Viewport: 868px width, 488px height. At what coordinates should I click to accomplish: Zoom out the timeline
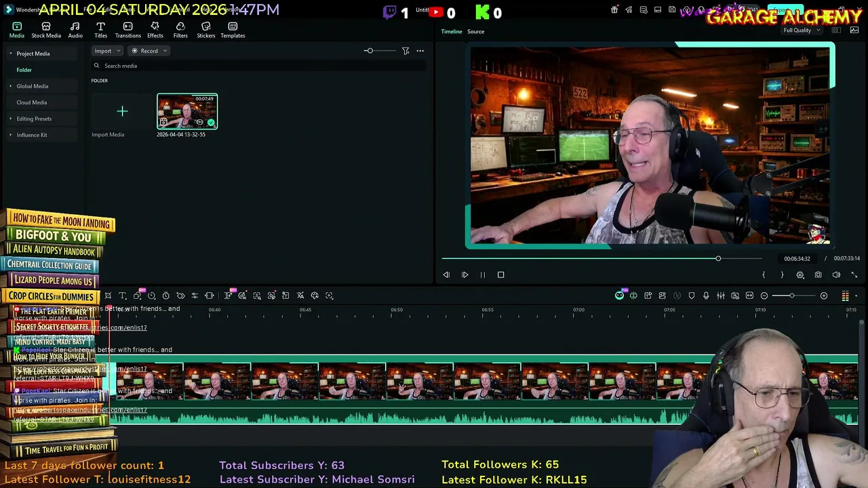764,296
